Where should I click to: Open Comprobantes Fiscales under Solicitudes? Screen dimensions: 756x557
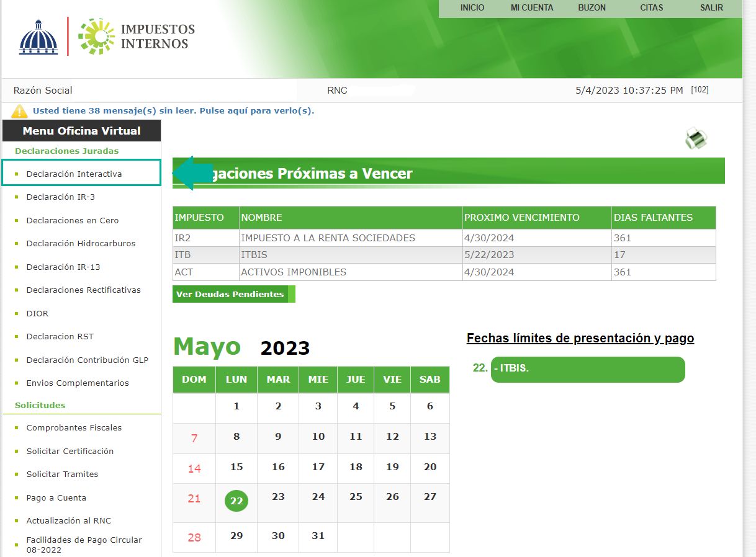coord(73,427)
